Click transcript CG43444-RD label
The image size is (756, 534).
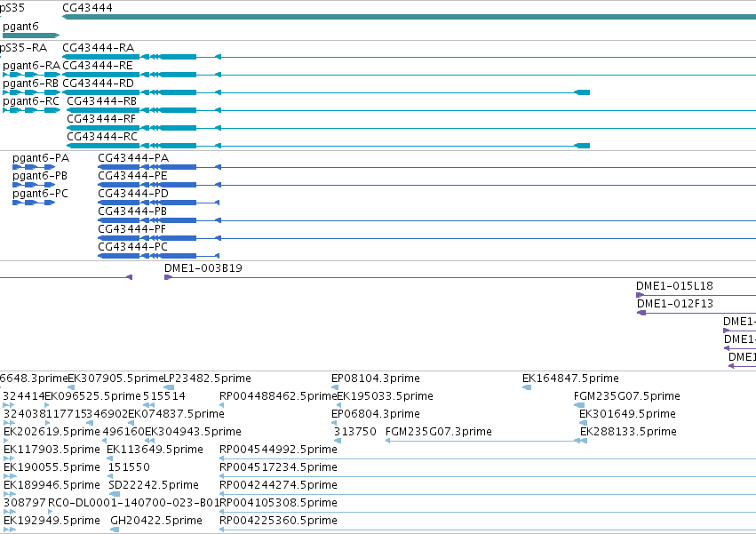point(98,84)
